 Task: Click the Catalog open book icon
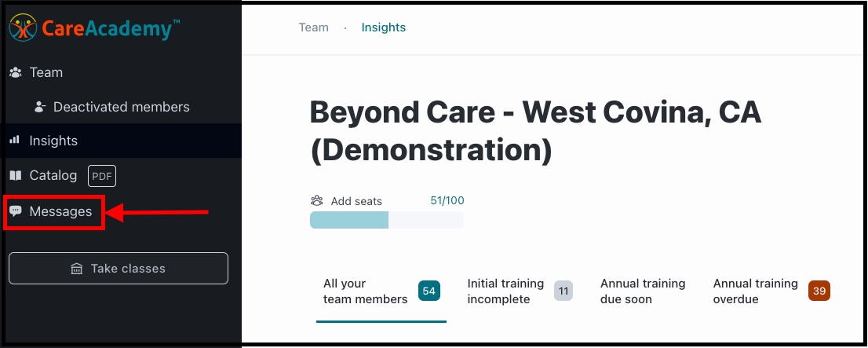tap(16, 176)
